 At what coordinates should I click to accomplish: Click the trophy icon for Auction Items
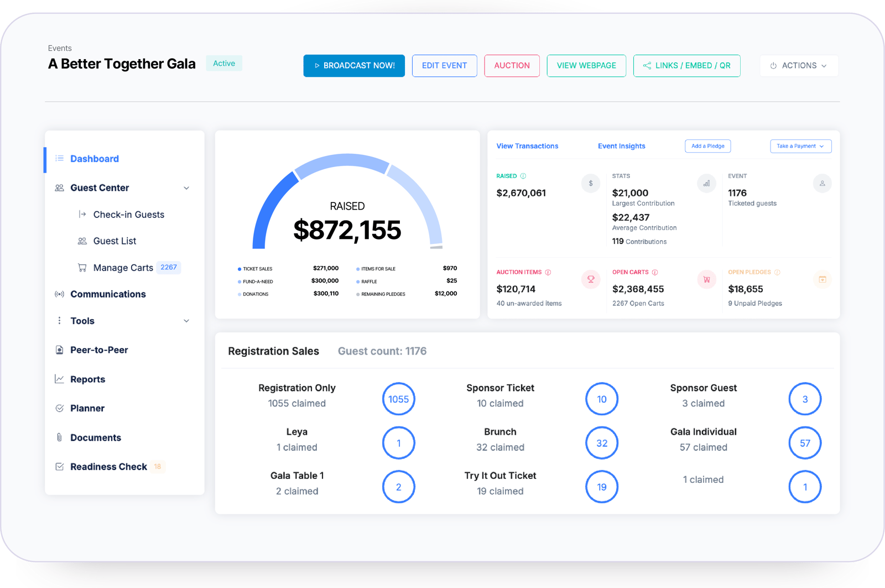pos(591,279)
